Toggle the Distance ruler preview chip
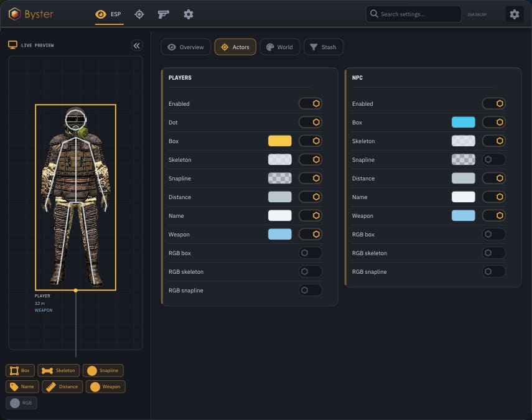This screenshot has height=420, width=532. tap(62, 387)
